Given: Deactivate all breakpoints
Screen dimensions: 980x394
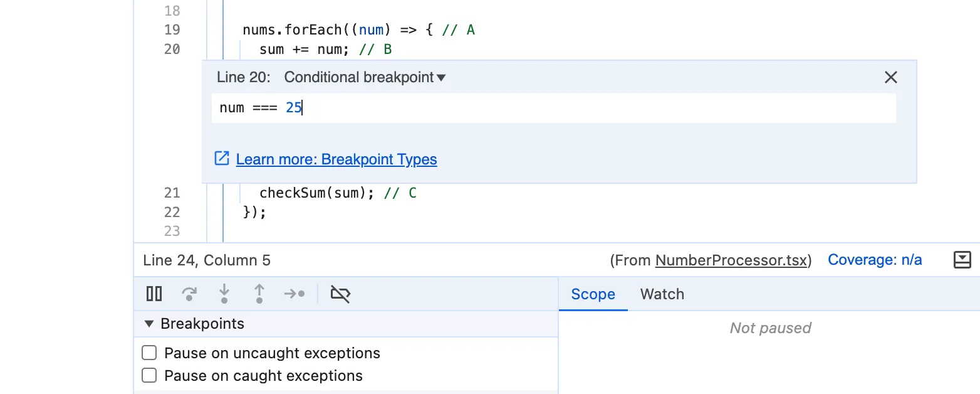Looking at the screenshot, I should (340, 294).
